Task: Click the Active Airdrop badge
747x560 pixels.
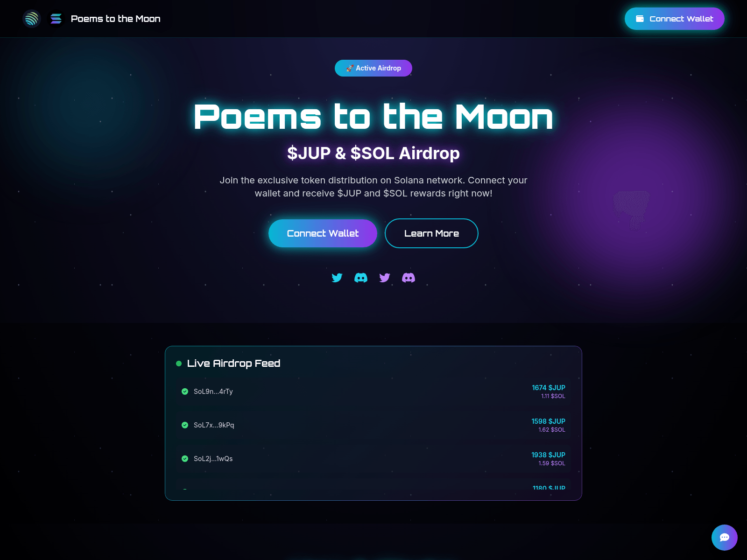Action: (373, 68)
